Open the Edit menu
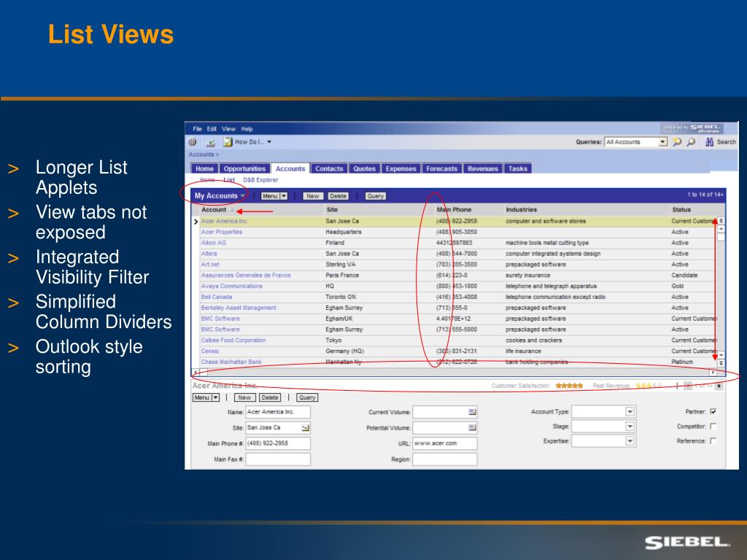The height and width of the screenshot is (560, 747). (212, 129)
